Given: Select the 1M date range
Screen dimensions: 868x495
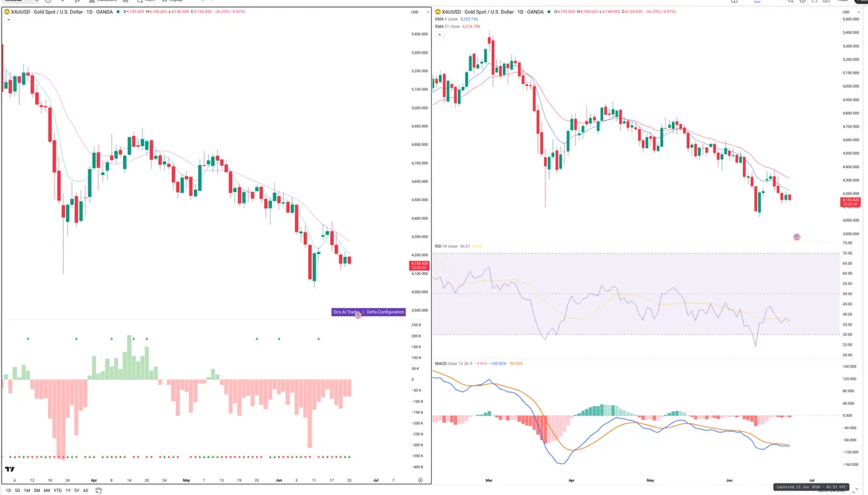Looking at the screenshot, I should point(27,491).
